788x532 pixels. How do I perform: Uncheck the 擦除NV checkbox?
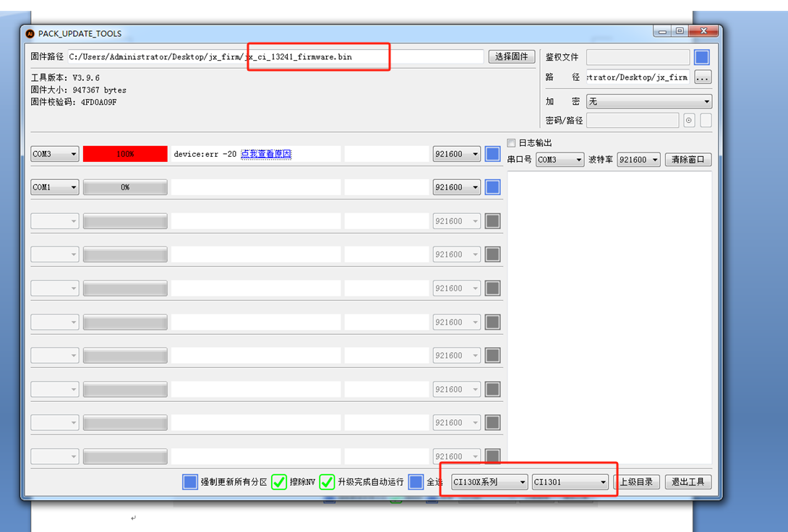279,481
